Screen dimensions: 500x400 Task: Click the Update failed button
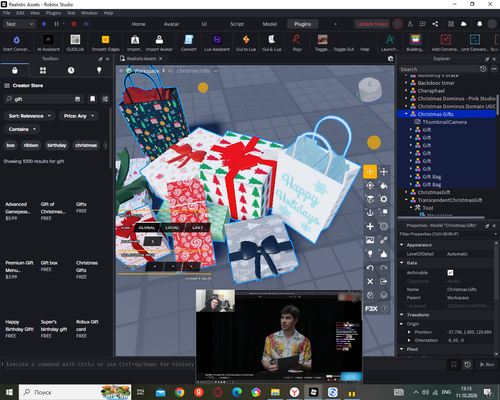(x=372, y=24)
